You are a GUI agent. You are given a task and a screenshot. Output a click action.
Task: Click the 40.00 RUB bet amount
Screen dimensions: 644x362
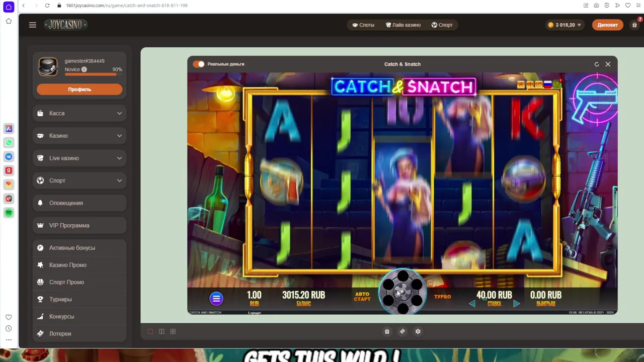[x=494, y=295]
